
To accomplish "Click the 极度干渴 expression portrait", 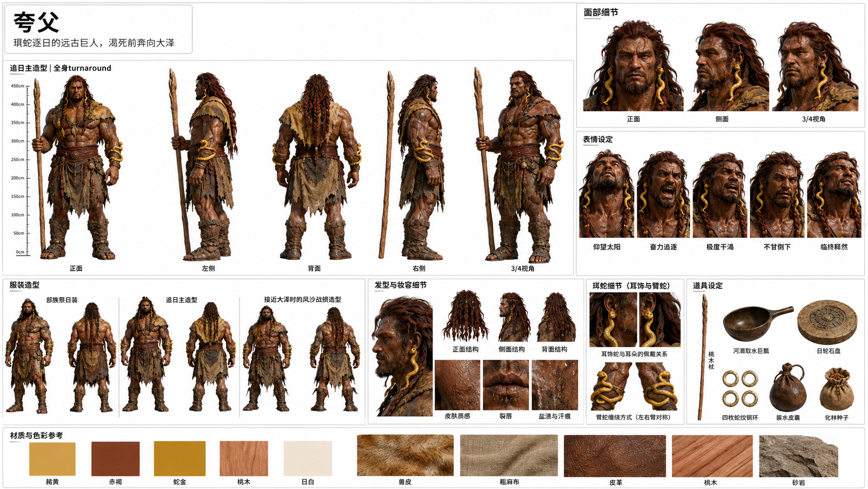I will pos(720,194).
